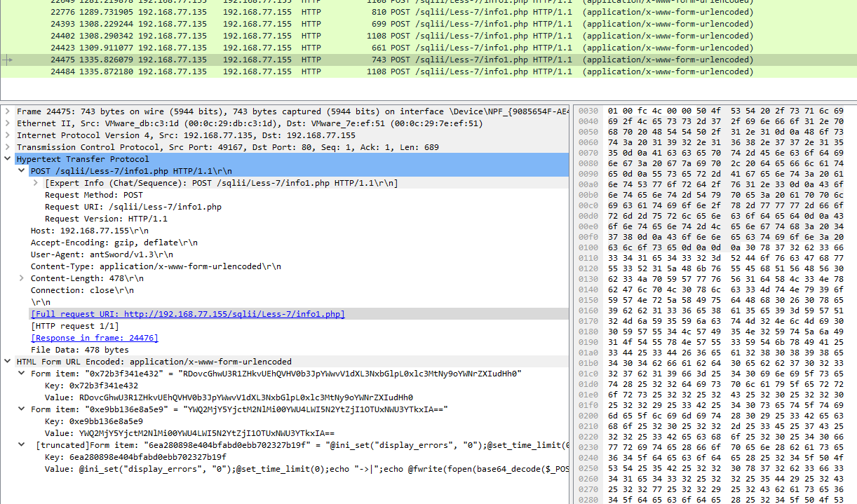
Task: Select the Request Version: HTTP/1.1 field
Action: (106, 219)
